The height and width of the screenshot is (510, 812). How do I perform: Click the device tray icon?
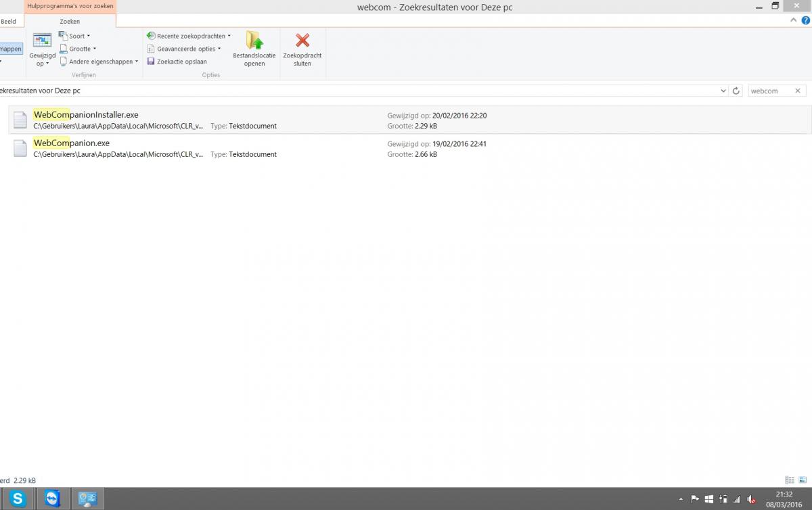click(x=723, y=499)
